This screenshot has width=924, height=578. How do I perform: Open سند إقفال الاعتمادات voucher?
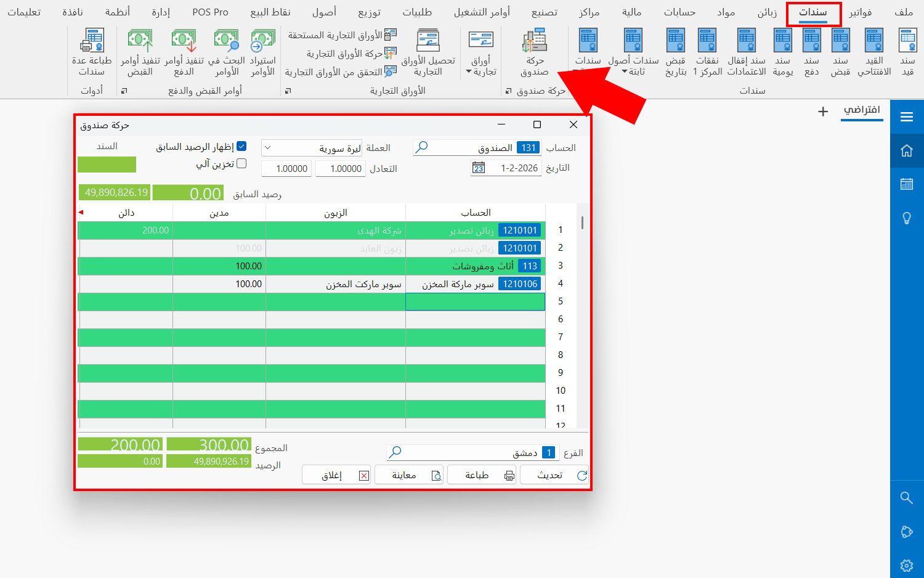pyautogui.click(x=747, y=52)
